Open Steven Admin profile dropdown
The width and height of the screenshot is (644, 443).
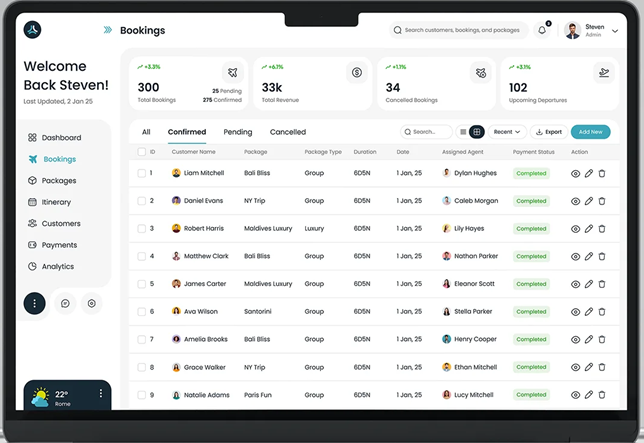[591, 31]
